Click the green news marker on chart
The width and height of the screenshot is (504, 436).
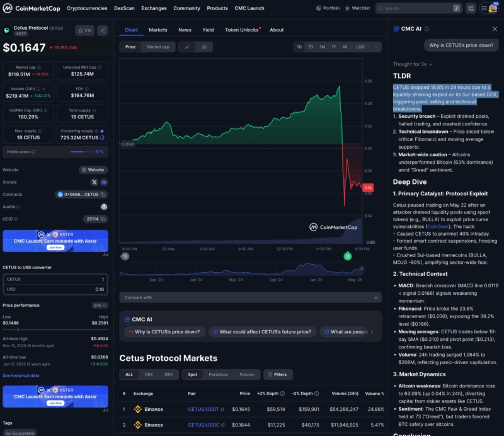point(348,256)
